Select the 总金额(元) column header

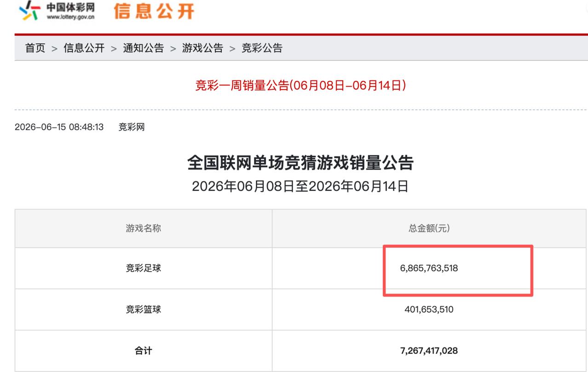point(429,228)
